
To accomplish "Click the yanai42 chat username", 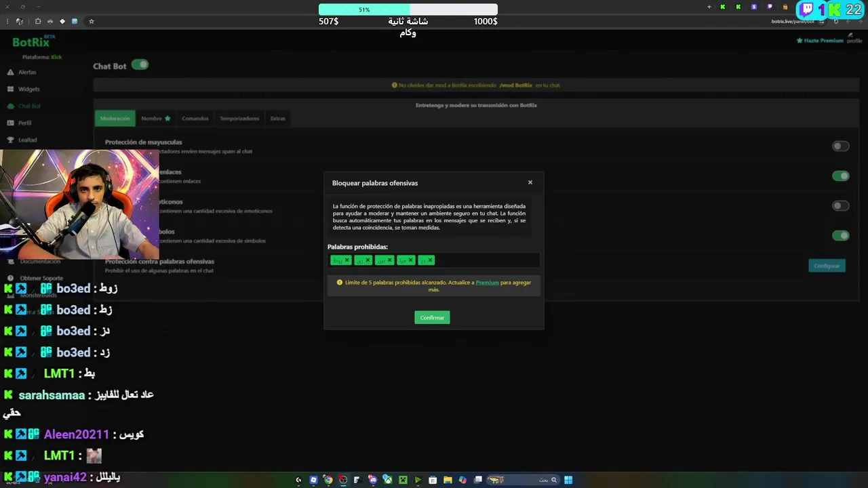I will [x=65, y=477].
